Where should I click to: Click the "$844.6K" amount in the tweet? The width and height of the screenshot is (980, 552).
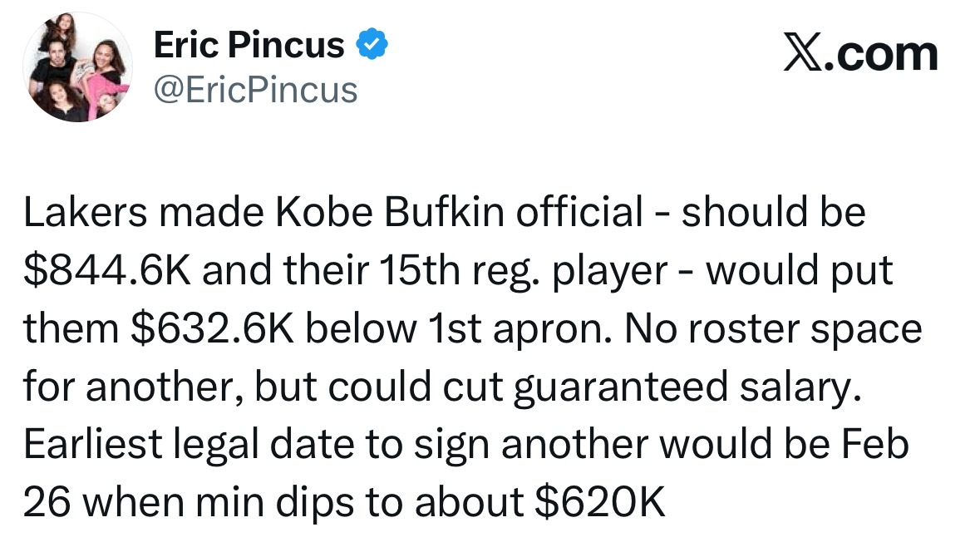pyautogui.click(x=106, y=272)
